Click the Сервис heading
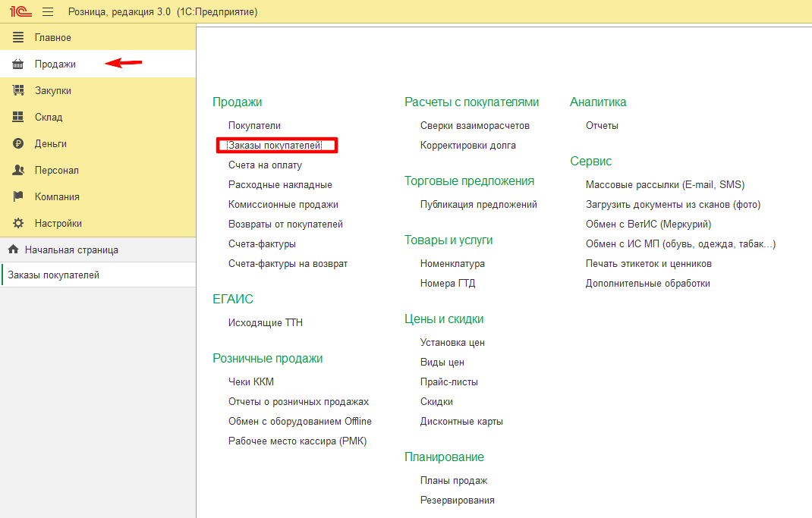Image resolution: width=812 pixels, height=518 pixels. [591, 161]
